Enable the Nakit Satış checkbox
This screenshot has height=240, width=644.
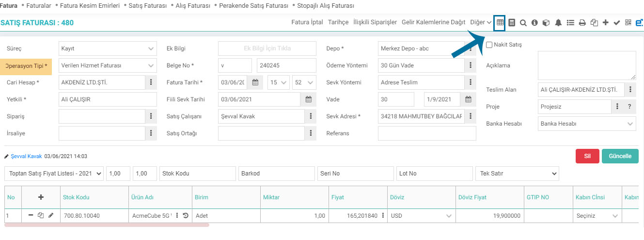[489, 45]
